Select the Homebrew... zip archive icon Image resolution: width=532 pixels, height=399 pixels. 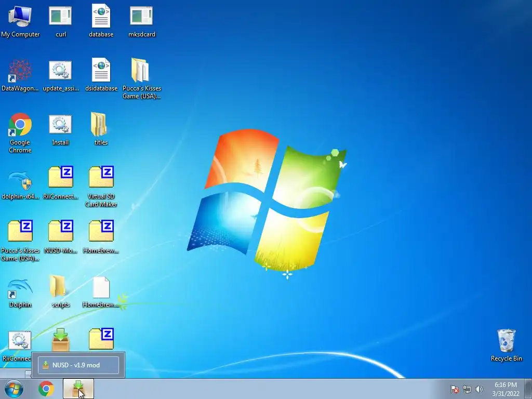click(x=101, y=237)
